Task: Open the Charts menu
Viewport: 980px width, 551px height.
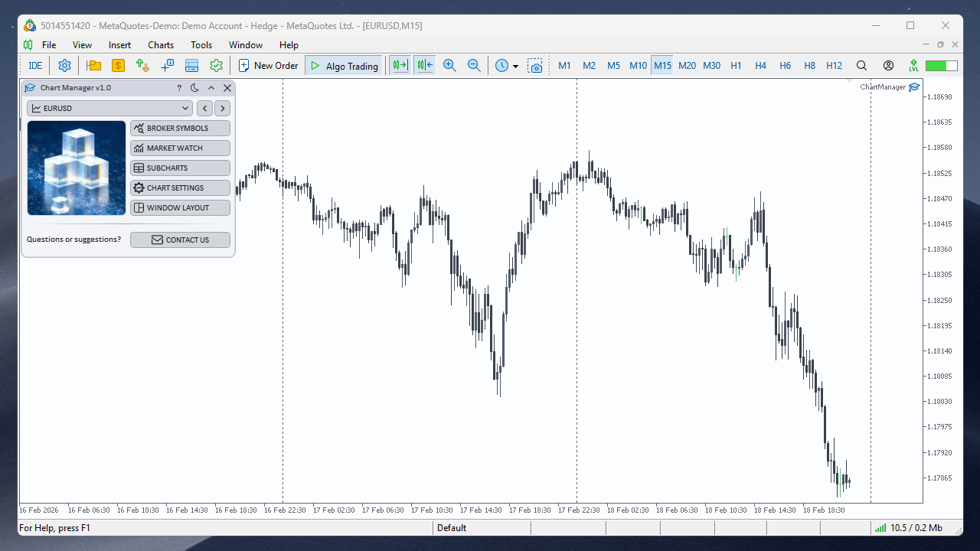Action: [160, 44]
